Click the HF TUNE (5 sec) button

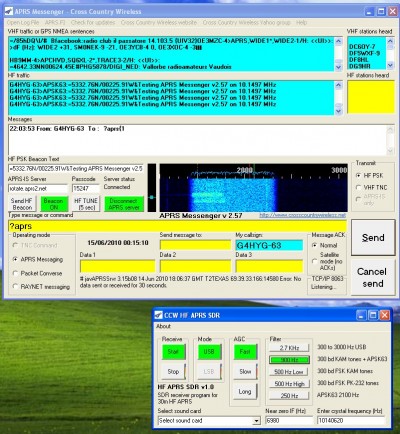pos(86,204)
